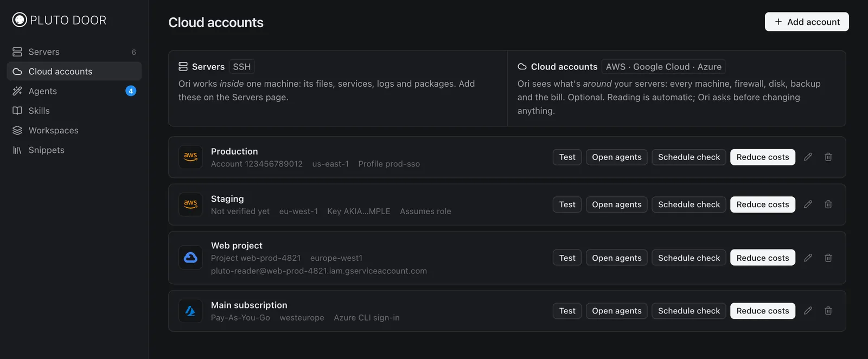Open agents for Production account
Screen dimensions: 868x359
click(x=617, y=157)
